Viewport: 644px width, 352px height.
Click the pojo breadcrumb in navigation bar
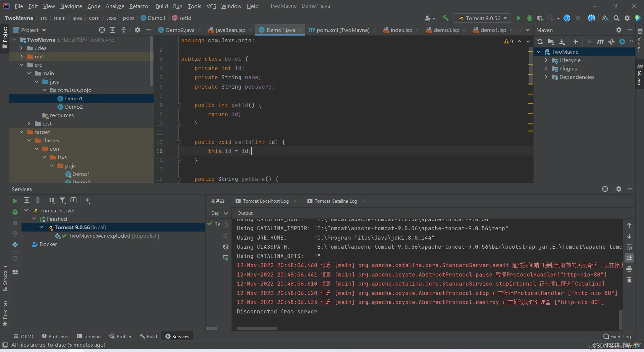click(x=128, y=18)
